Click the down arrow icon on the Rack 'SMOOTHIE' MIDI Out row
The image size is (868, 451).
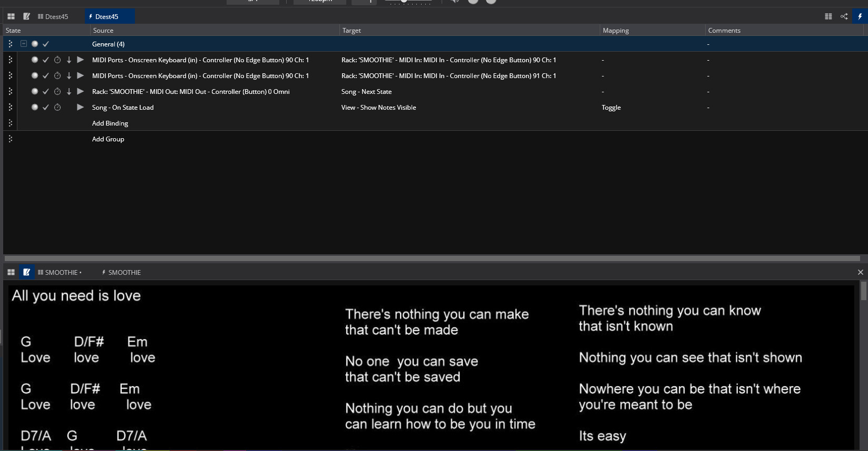pos(69,91)
